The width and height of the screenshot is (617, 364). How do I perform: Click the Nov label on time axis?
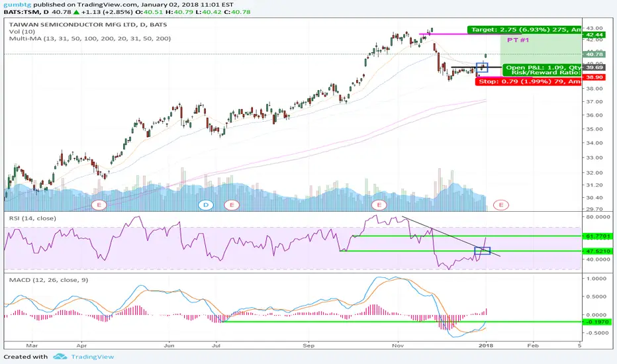click(399, 345)
